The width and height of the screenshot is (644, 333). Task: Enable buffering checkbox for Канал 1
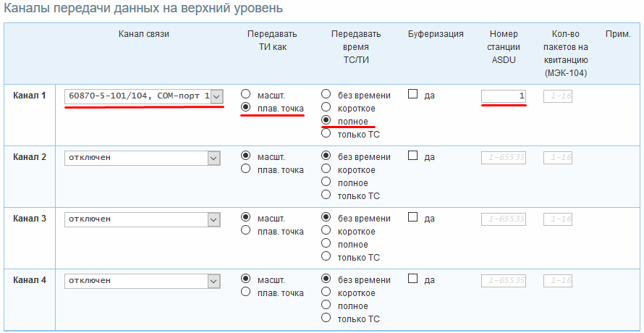pyautogui.click(x=413, y=94)
